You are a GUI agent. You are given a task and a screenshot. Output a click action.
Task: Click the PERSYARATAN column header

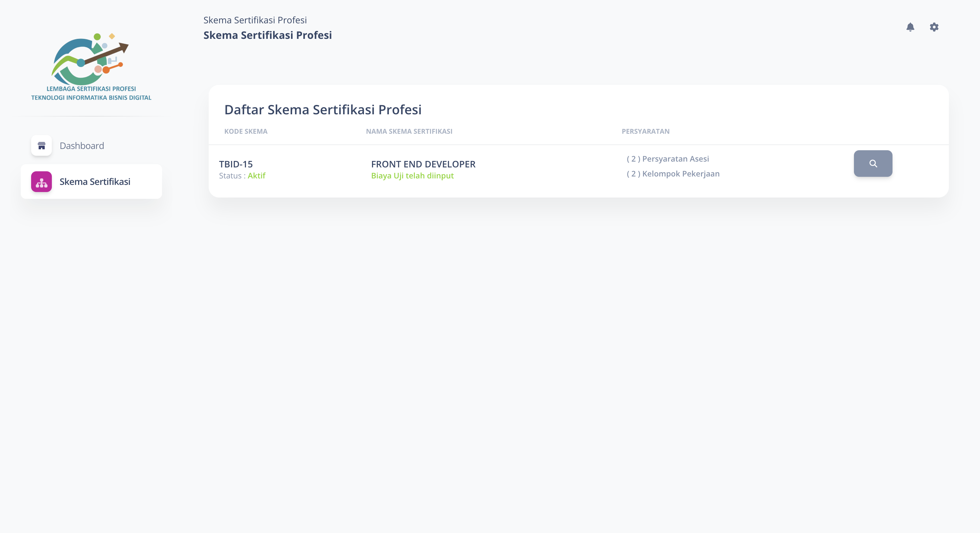click(x=645, y=131)
